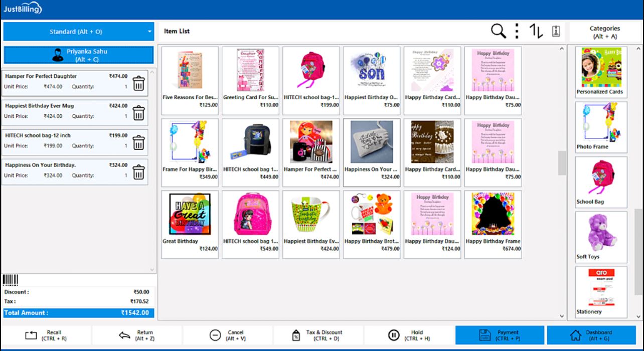Viewport: 644px width, 351px height.
Task: Remove Happiest Birthday Ever Mug with trash icon
Action: click(x=138, y=113)
